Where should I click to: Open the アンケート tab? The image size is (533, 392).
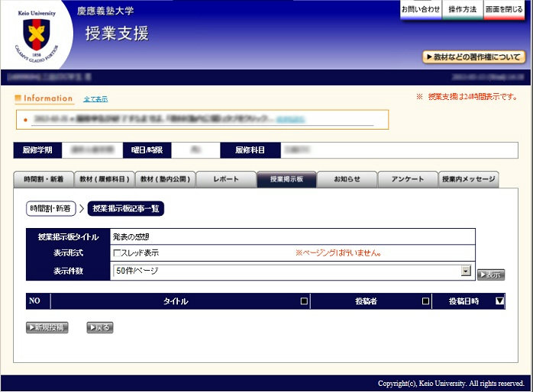pos(408,179)
